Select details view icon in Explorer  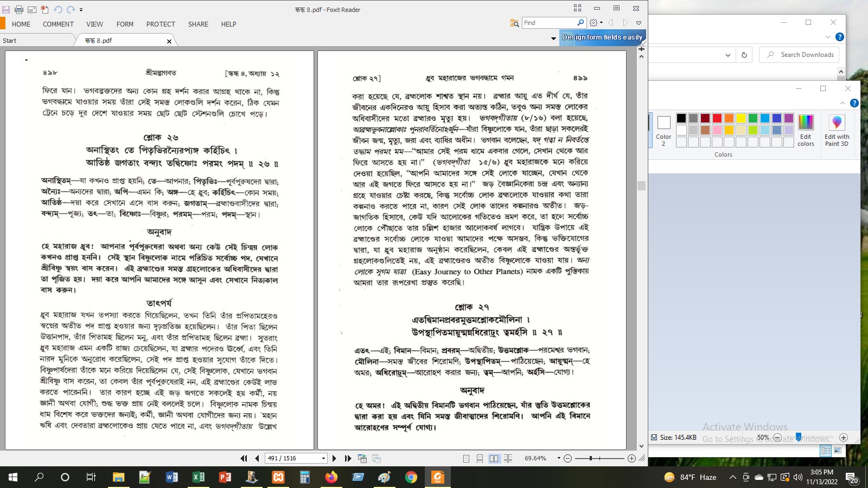pos(826,451)
